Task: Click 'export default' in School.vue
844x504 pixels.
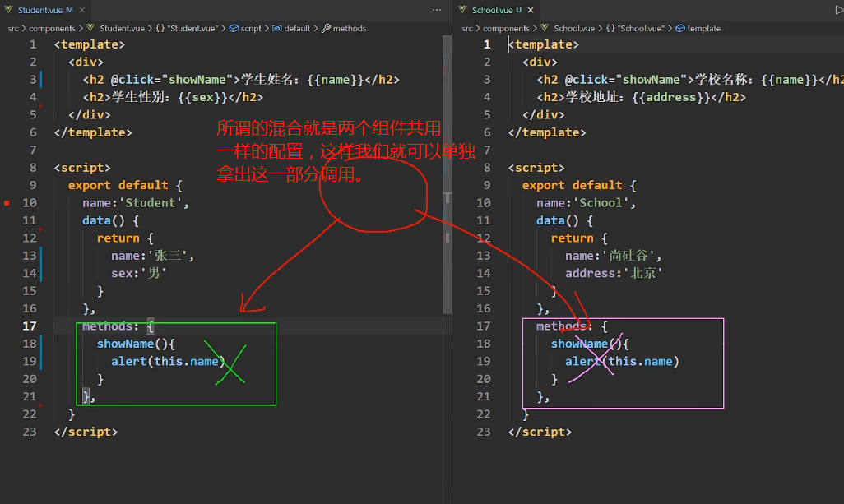Action: point(573,185)
